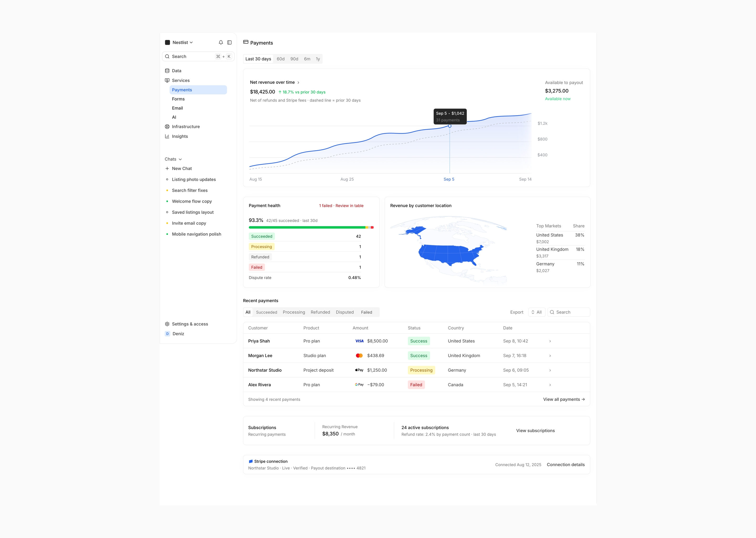Filter payments by Failed tab
756x538 pixels.
pyautogui.click(x=366, y=312)
